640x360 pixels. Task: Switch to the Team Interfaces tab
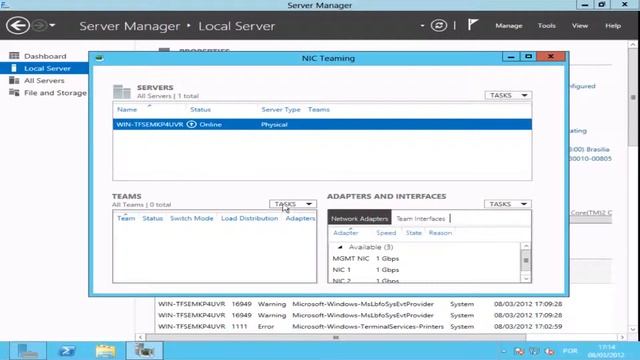(420, 218)
